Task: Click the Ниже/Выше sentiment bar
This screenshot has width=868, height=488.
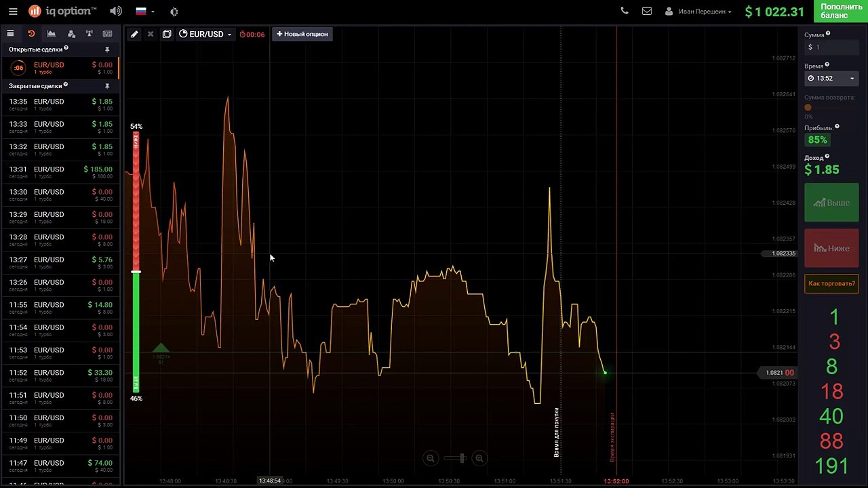Action: [x=136, y=262]
